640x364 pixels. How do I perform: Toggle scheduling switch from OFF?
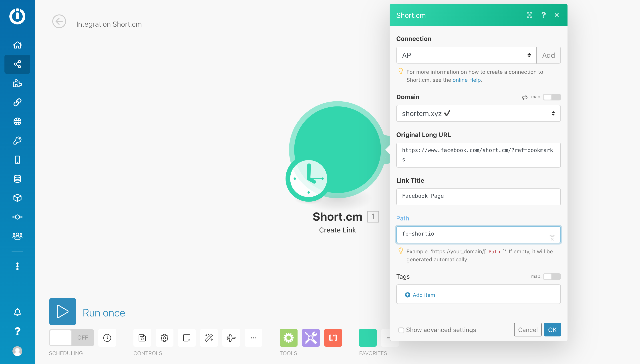(71, 338)
